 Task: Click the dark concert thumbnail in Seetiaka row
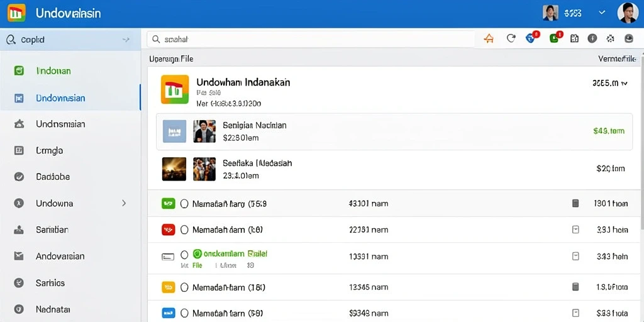pos(174,169)
